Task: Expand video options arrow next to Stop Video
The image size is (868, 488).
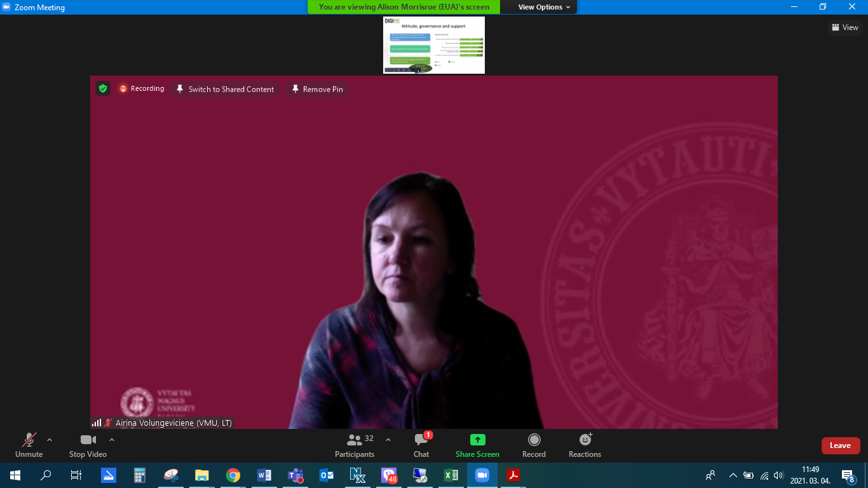Action: click(112, 440)
